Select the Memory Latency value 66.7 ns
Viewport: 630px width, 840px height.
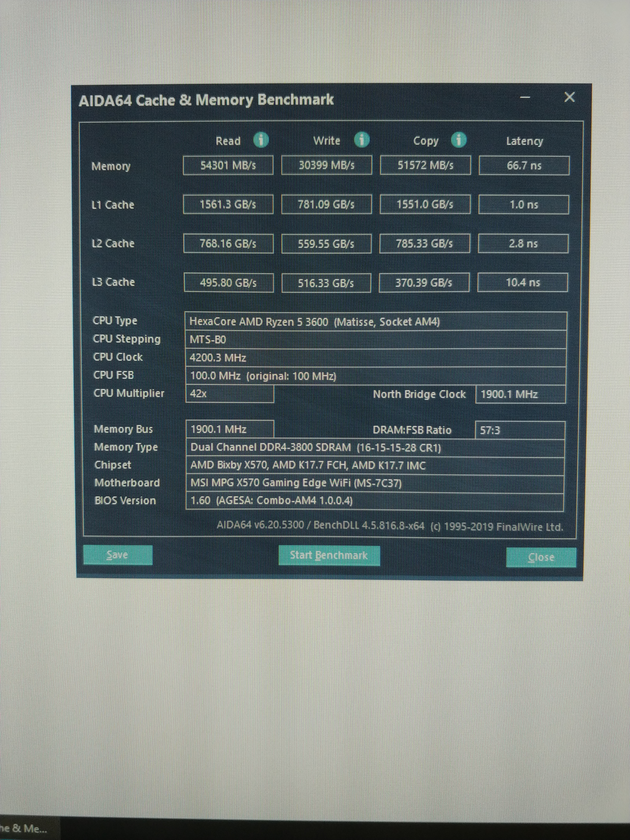(524, 166)
